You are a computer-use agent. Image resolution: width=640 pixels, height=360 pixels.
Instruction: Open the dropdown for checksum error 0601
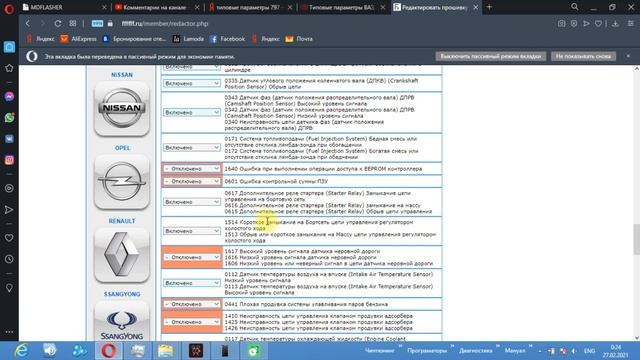click(191, 181)
